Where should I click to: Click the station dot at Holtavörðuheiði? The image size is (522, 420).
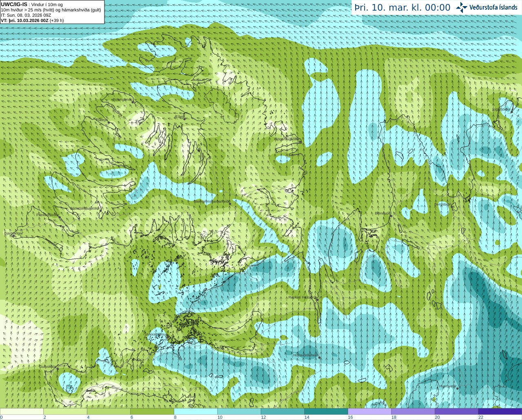319,358
